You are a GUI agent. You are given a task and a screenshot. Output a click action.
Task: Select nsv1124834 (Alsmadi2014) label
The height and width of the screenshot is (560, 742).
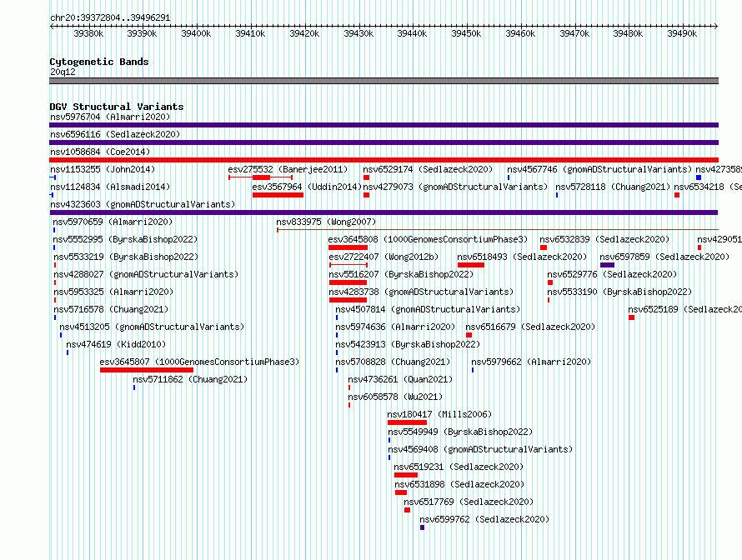(110, 187)
